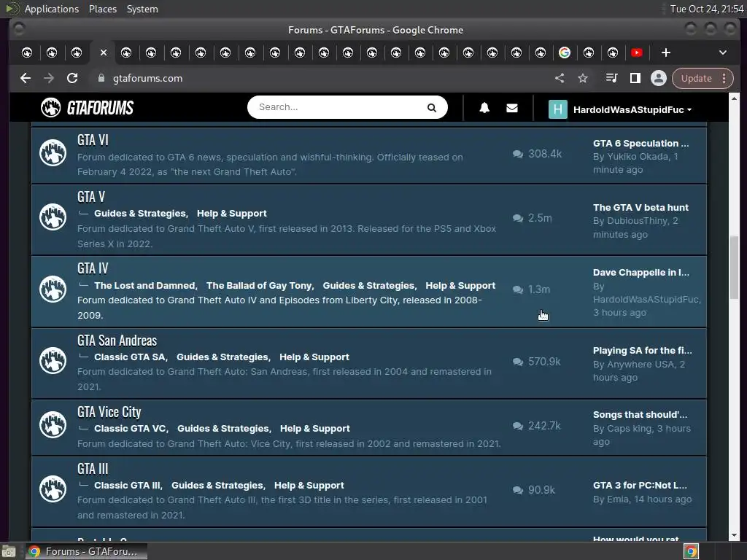The width and height of the screenshot is (747, 560).
Task: Click the GTA Vice City forum icon
Action: tap(53, 425)
